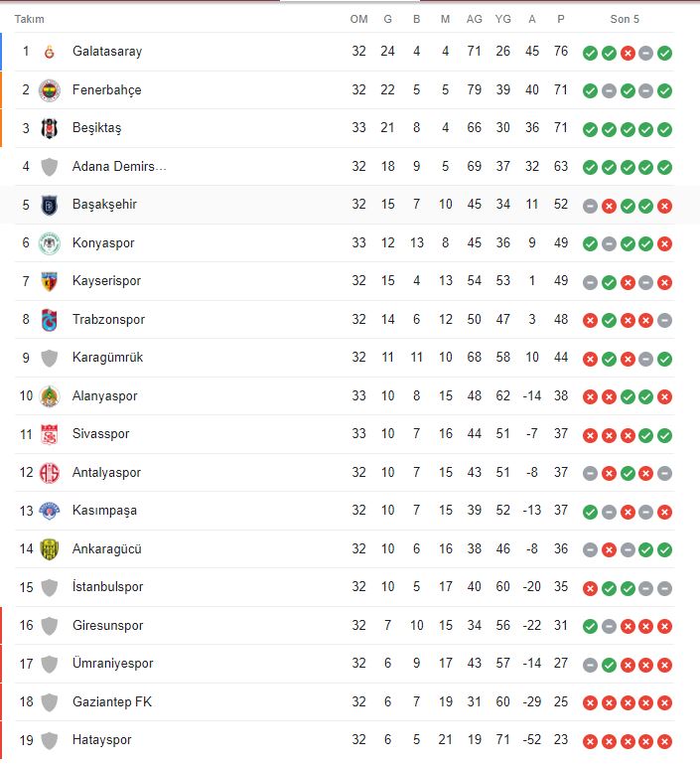Open the Karagümrük team page
The image size is (700, 765).
pos(107,358)
